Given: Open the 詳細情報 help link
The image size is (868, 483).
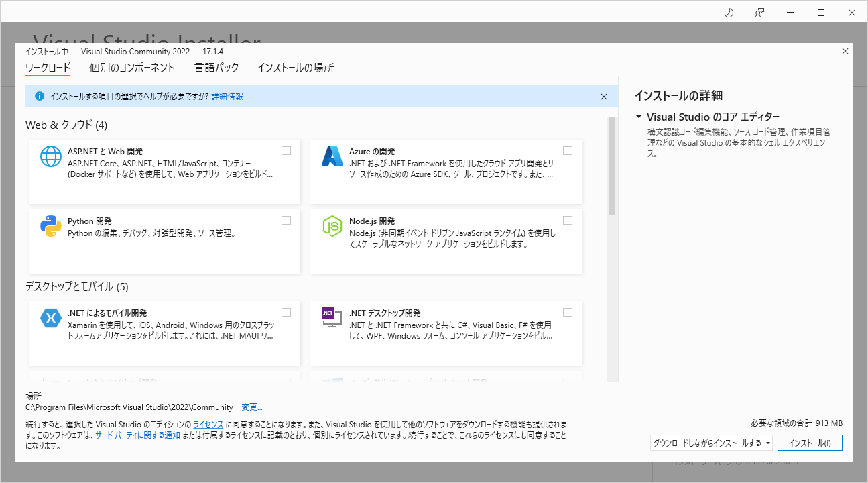Looking at the screenshot, I should click(227, 96).
